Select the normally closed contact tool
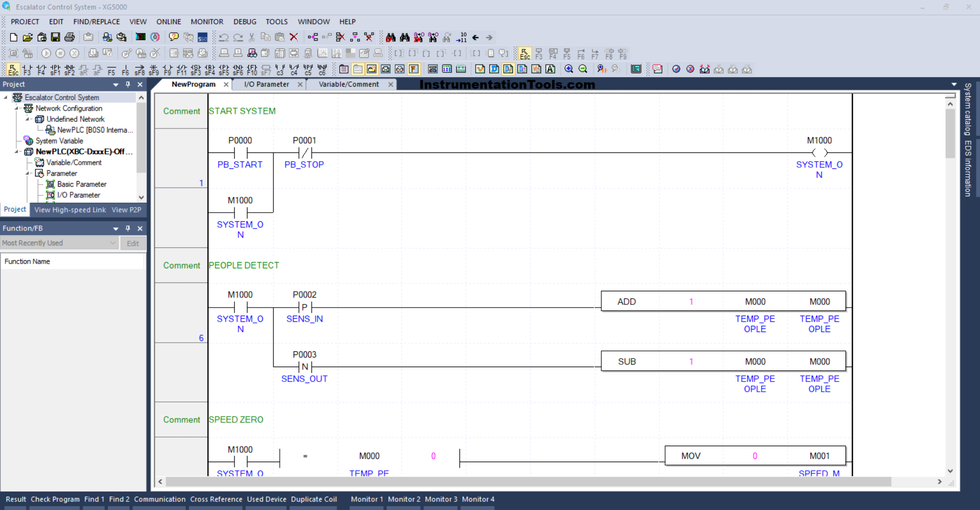Screen dimensions: 980x510 pos(40,69)
